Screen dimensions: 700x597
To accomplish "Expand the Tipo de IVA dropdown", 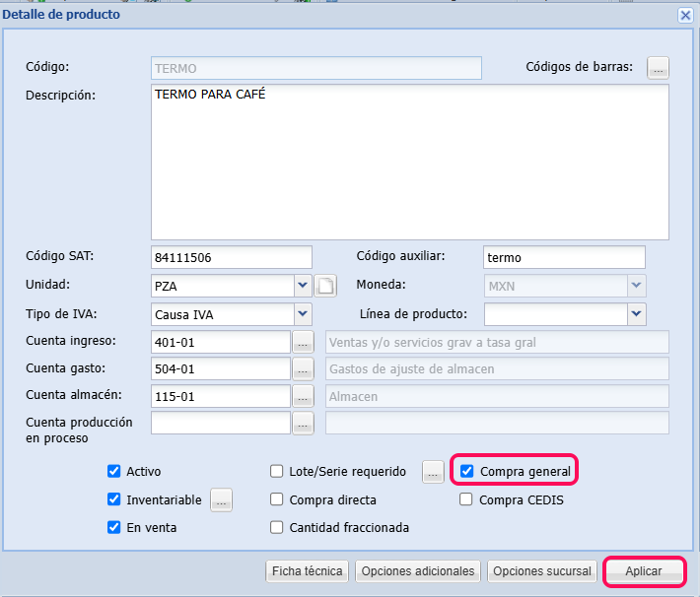I will (x=303, y=314).
